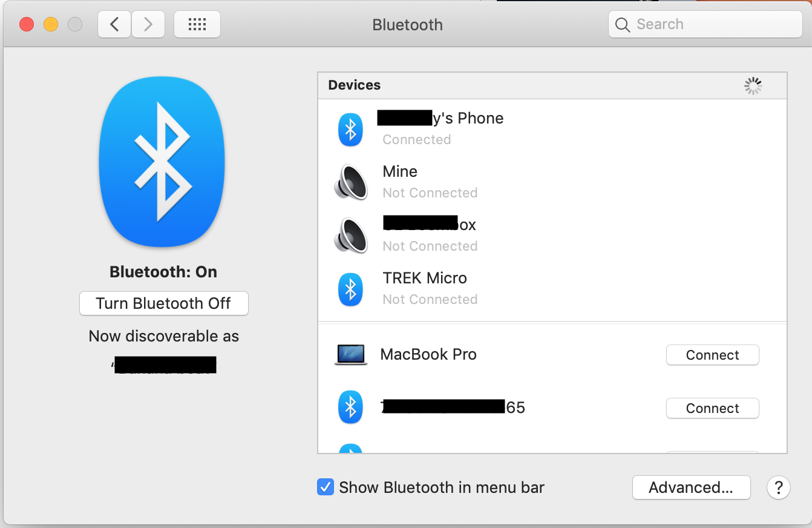Focus the Search input field

[x=706, y=24]
